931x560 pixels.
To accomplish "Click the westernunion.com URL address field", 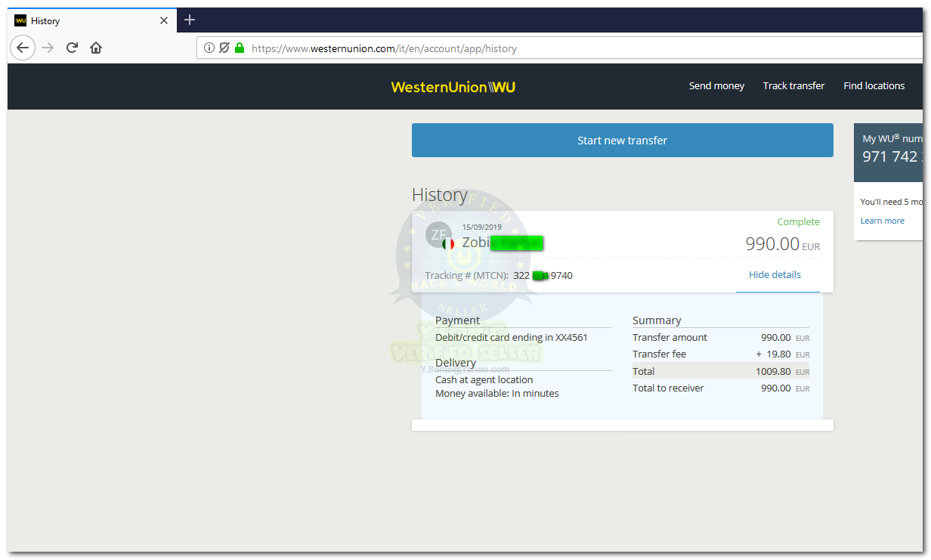I will [x=559, y=48].
